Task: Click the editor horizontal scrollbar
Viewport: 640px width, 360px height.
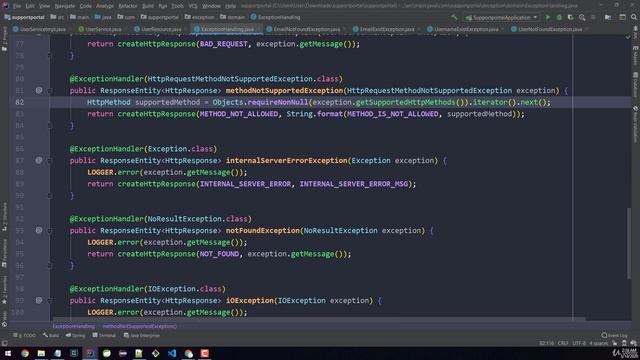Action: [318, 319]
